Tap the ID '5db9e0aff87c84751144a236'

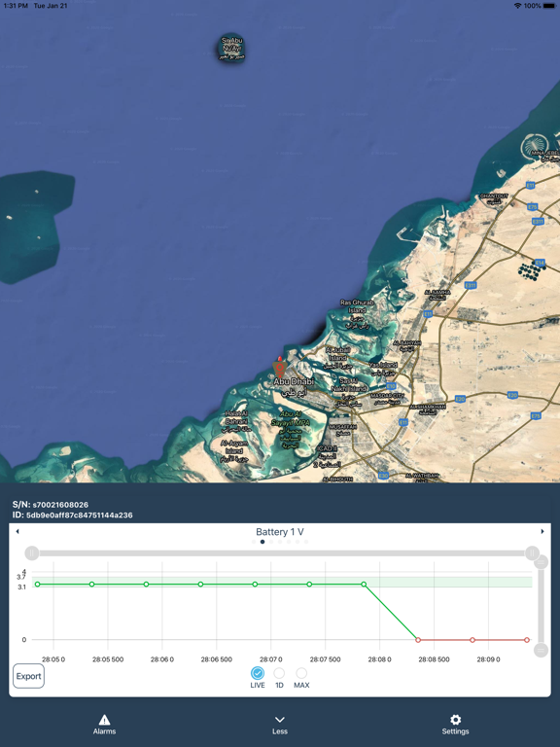click(80, 515)
